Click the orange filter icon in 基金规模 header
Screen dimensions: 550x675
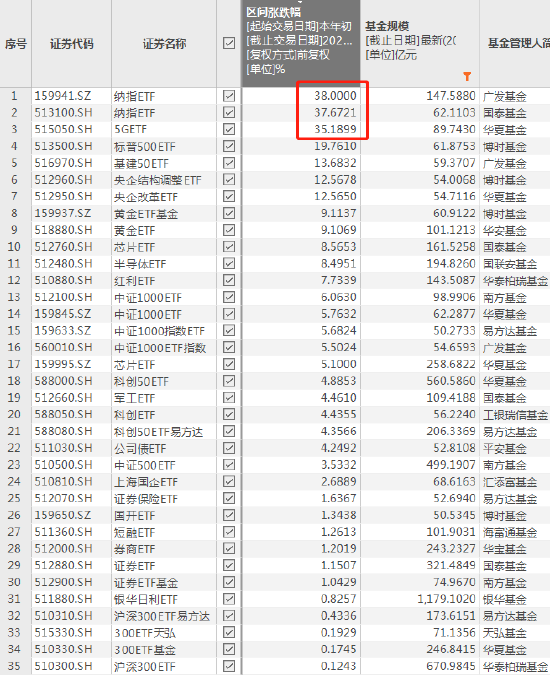pyautogui.click(x=467, y=77)
